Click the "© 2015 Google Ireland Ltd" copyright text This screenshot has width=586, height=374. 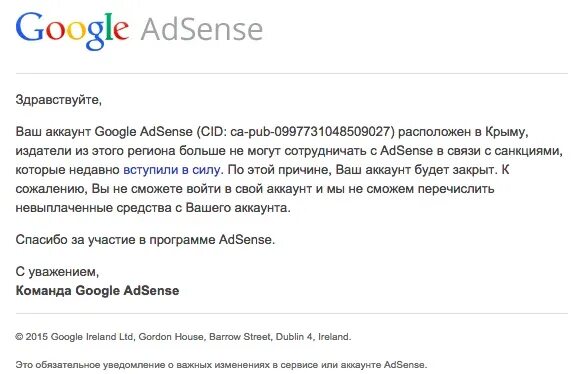(74, 337)
